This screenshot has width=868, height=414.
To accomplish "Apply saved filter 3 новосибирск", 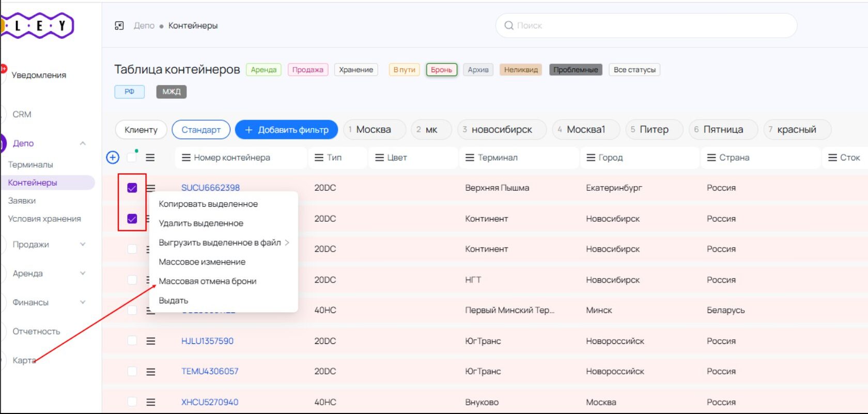I will click(502, 130).
